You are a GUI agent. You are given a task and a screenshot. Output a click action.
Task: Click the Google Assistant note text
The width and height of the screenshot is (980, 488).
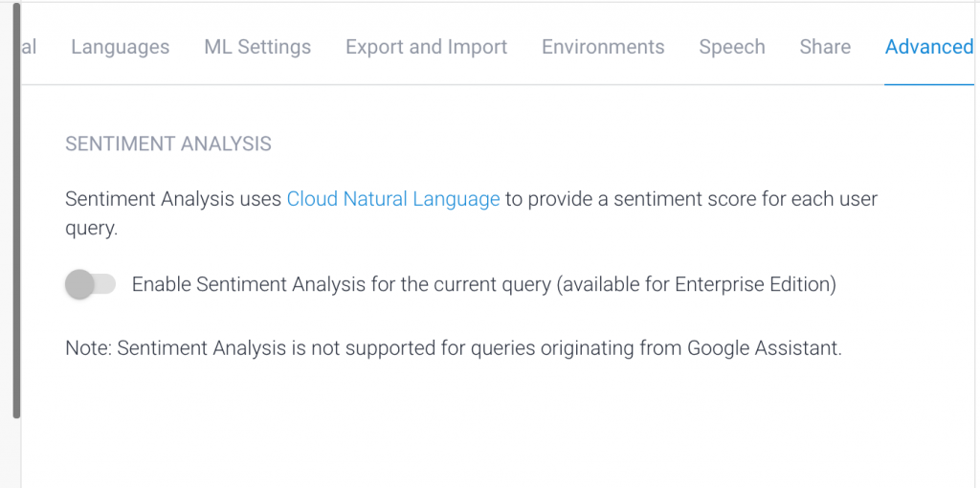coord(454,348)
